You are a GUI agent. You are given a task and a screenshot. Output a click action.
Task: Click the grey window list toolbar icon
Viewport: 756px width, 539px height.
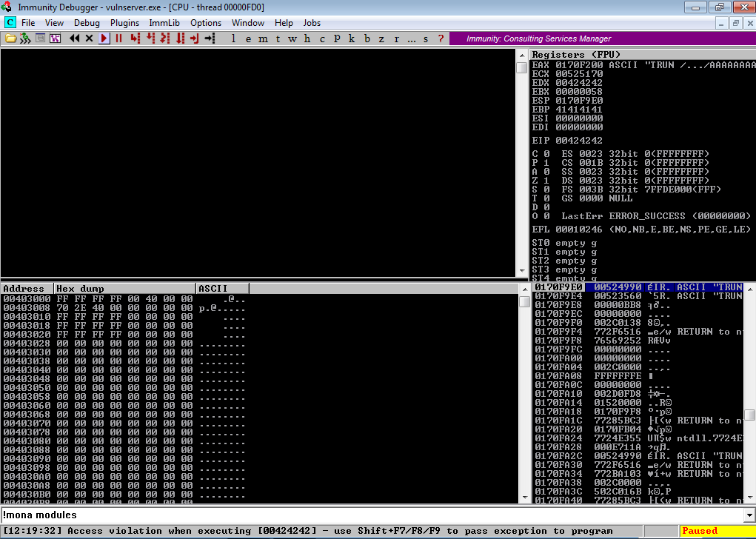click(41, 38)
